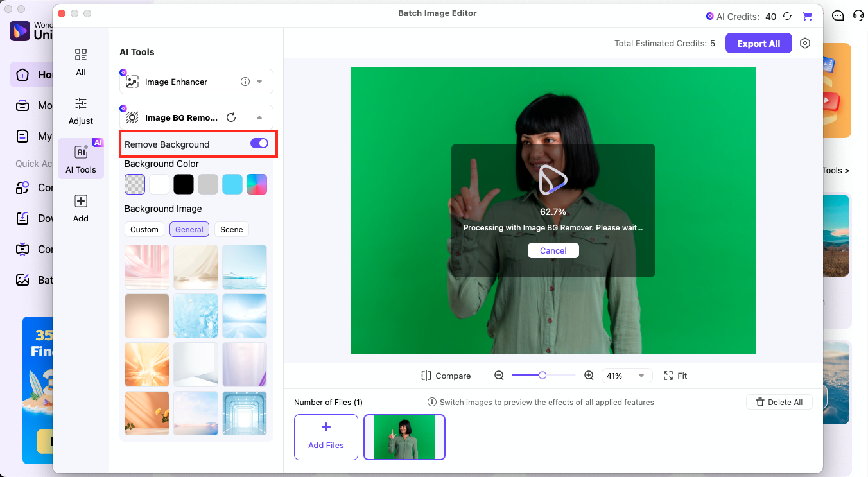The image size is (868, 477).
Task: Click the Image Enhancer info icon
Action: coord(245,82)
